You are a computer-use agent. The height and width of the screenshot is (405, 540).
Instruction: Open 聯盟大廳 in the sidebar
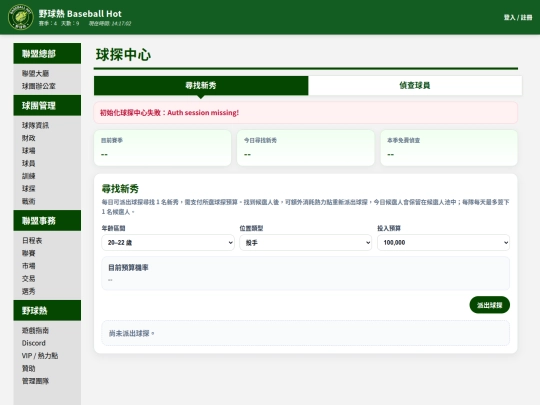click(x=35, y=73)
